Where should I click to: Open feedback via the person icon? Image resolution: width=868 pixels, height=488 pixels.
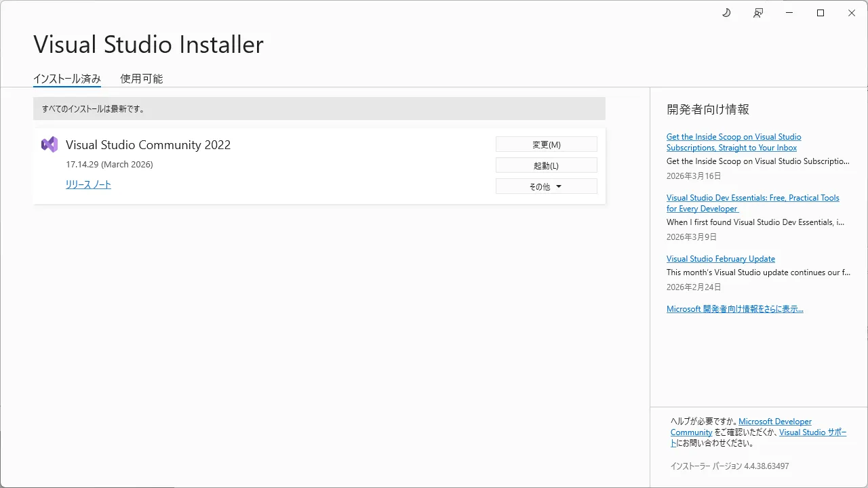(x=757, y=12)
